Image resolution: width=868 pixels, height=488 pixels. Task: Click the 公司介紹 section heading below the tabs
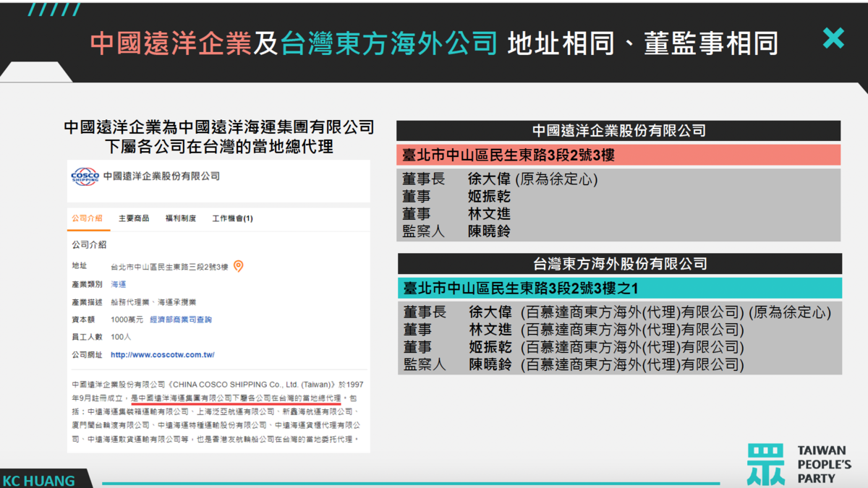pyautogui.click(x=89, y=245)
